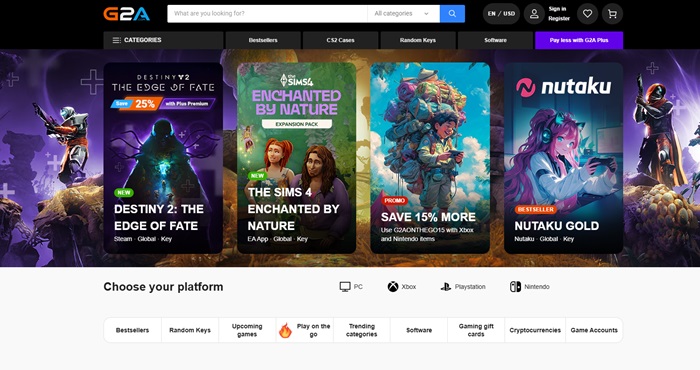Focus the 'What are you looking for?' search field
The width and height of the screenshot is (700, 370).
[267, 14]
